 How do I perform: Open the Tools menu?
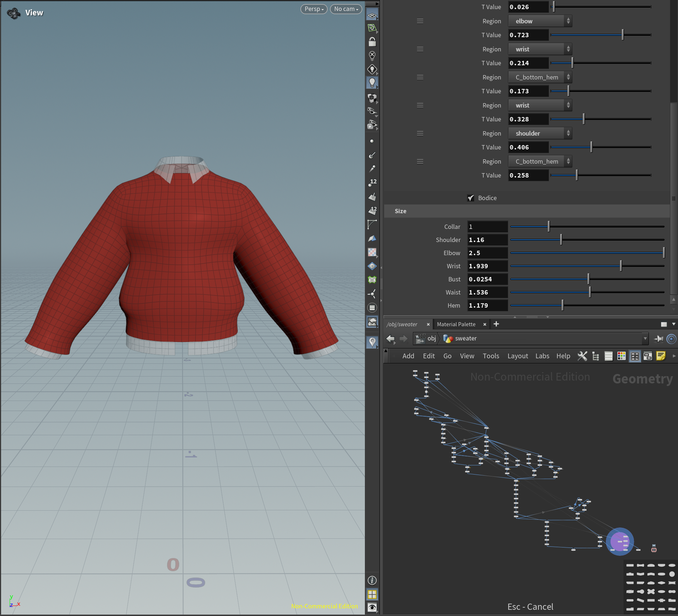491,356
